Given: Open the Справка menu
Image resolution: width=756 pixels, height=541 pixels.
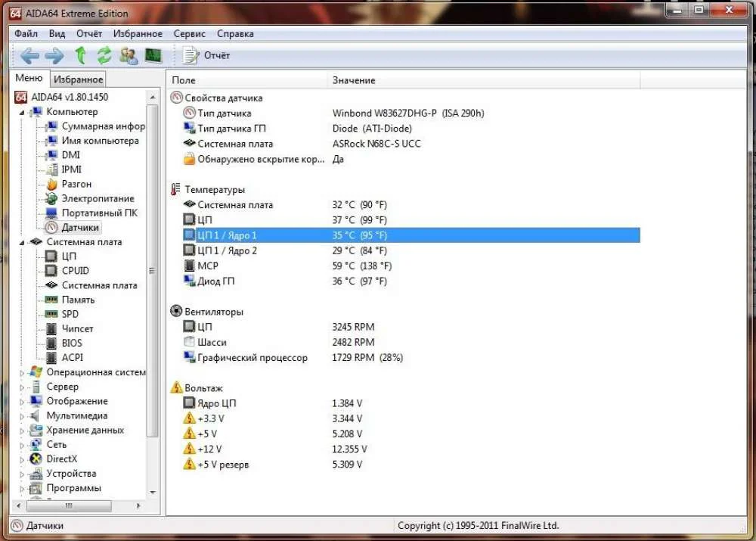Looking at the screenshot, I should (x=235, y=34).
